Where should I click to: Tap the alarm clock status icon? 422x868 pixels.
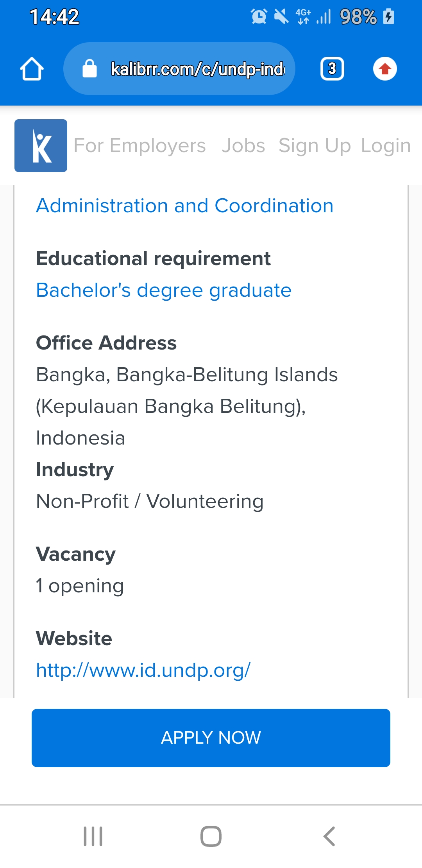point(259,17)
